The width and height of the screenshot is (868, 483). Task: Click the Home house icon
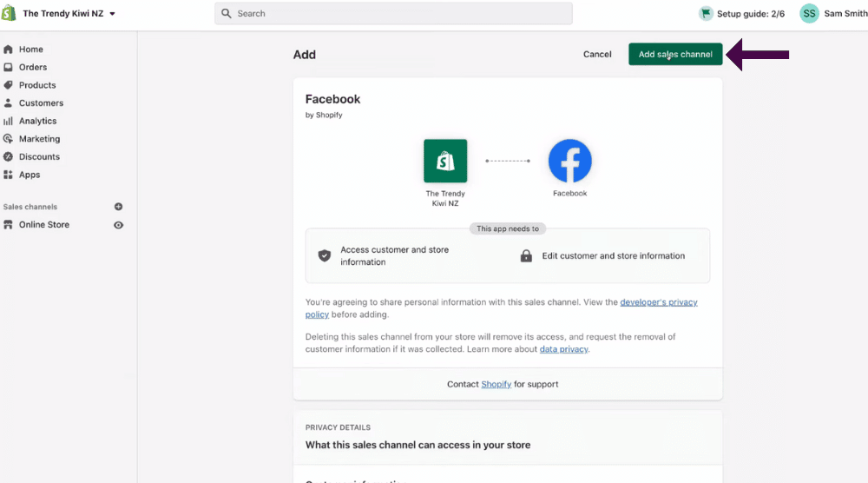pos(8,50)
